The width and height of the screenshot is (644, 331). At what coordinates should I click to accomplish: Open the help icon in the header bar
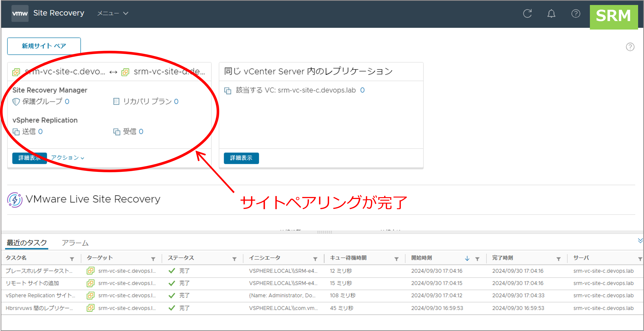tap(575, 13)
